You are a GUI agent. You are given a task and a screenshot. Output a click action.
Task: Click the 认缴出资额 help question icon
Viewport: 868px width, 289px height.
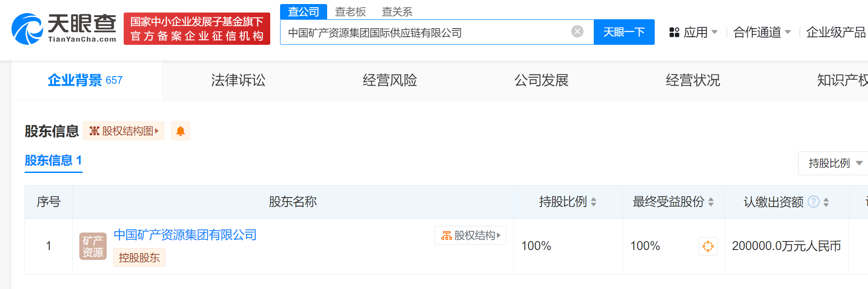(x=813, y=202)
